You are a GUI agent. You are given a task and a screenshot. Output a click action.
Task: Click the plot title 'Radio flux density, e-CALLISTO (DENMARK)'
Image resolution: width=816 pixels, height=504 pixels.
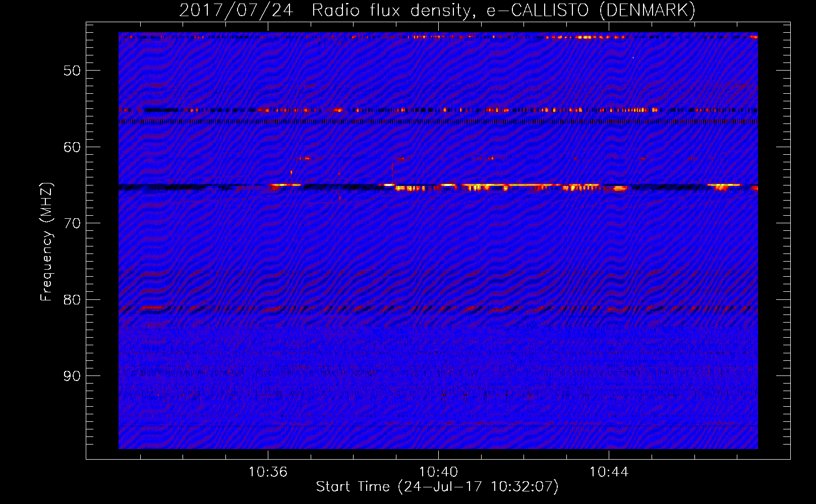coord(503,11)
